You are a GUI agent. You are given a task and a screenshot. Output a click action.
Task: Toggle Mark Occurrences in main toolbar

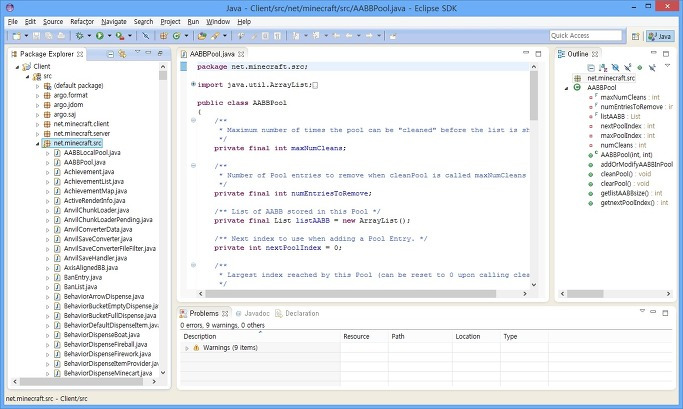[253, 36]
